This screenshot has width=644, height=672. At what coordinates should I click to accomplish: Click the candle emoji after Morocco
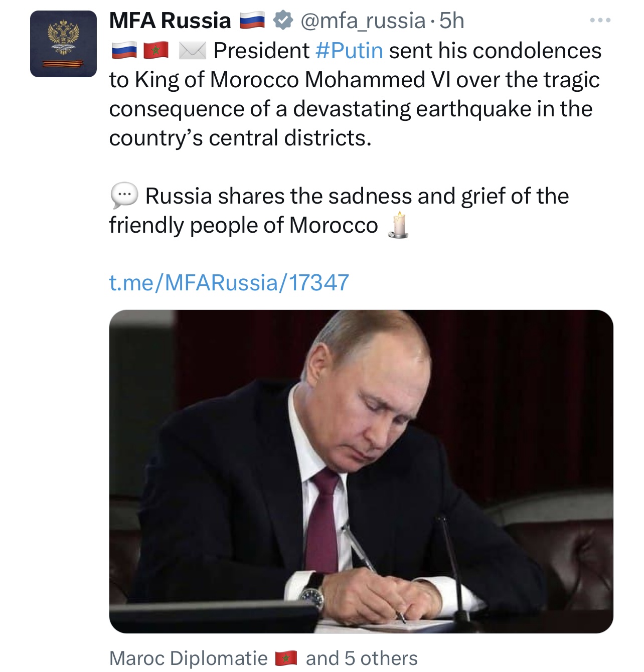[399, 225]
